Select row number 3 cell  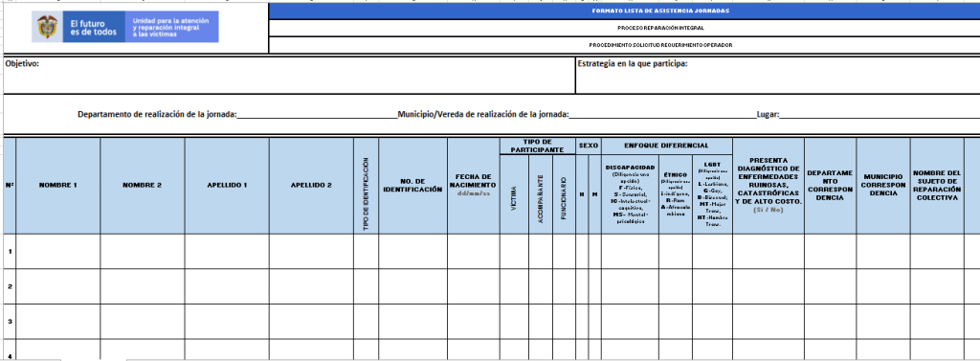point(10,322)
